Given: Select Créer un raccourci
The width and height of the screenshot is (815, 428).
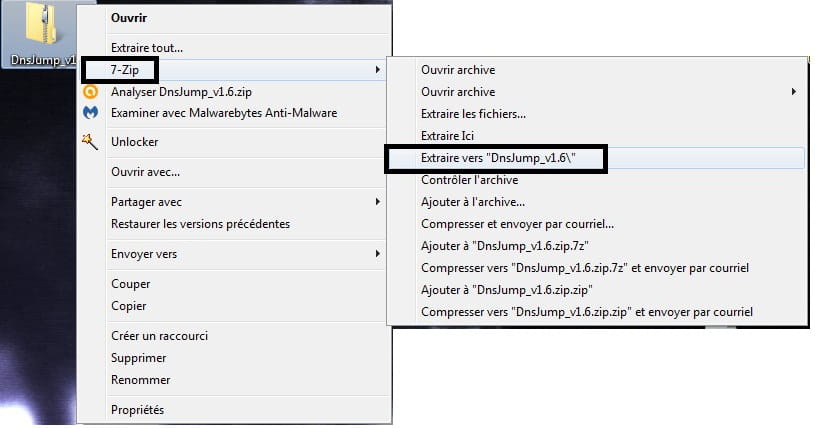Looking at the screenshot, I should pos(160,336).
